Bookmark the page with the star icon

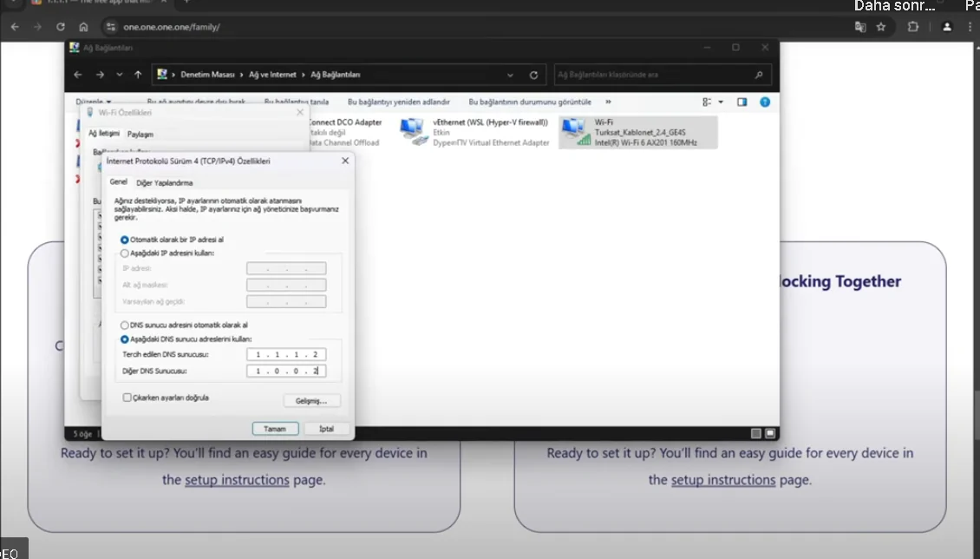click(x=880, y=27)
